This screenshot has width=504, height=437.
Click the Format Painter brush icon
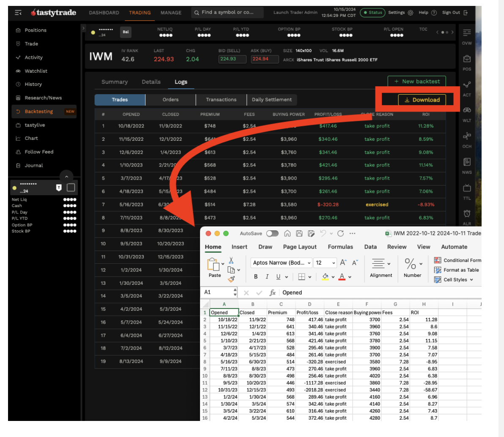231,279
